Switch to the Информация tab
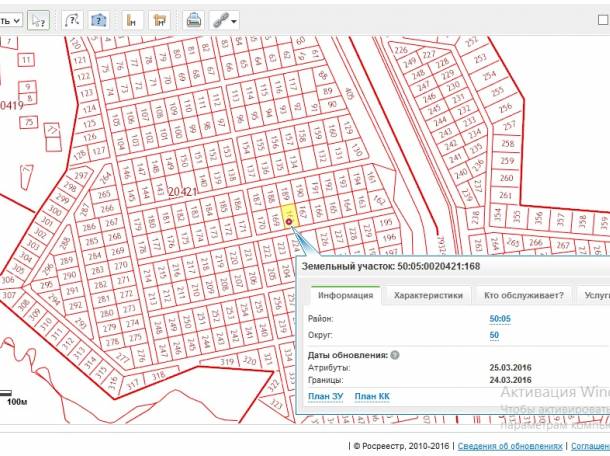 345,295
